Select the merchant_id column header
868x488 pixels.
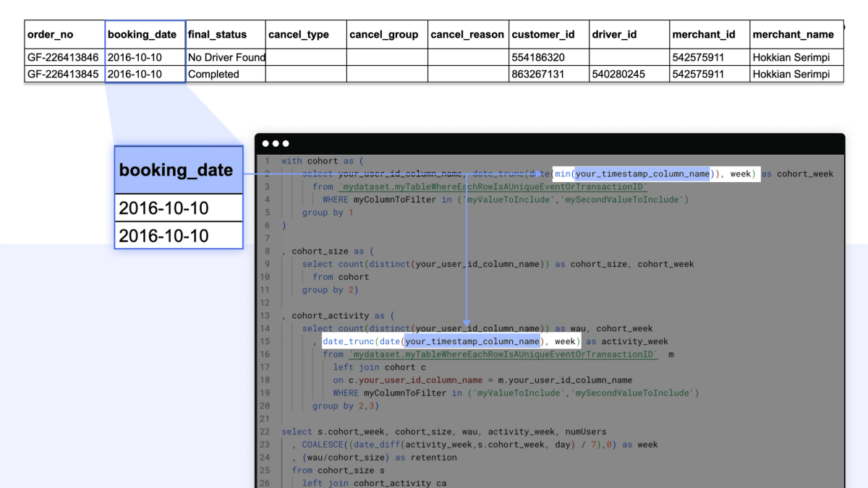click(x=704, y=34)
